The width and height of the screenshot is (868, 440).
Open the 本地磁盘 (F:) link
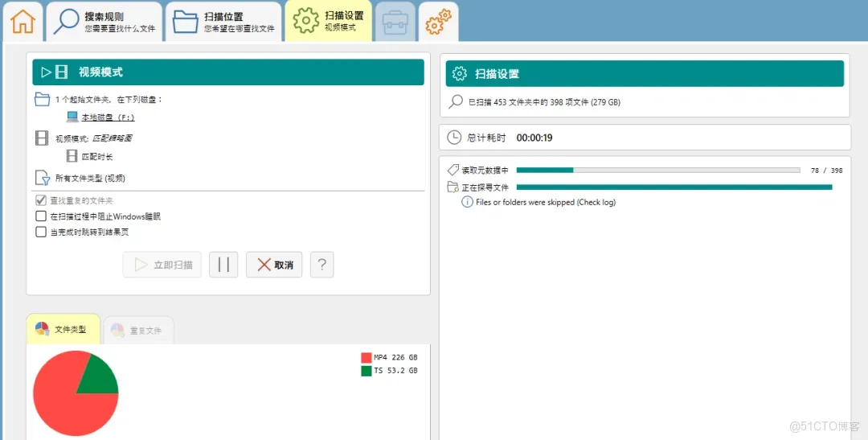pos(108,117)
